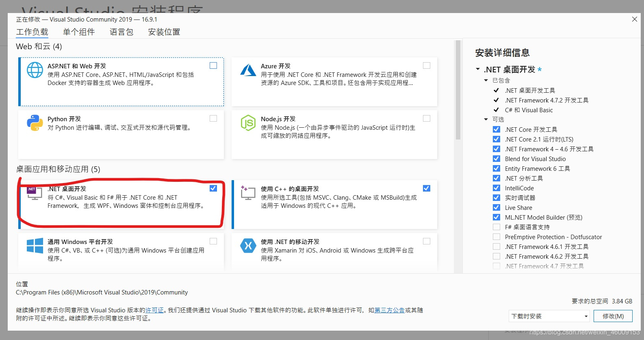The image size is (644, 340).
Task: Uncheck 实时调试器 component
Action: coord(497,198)
